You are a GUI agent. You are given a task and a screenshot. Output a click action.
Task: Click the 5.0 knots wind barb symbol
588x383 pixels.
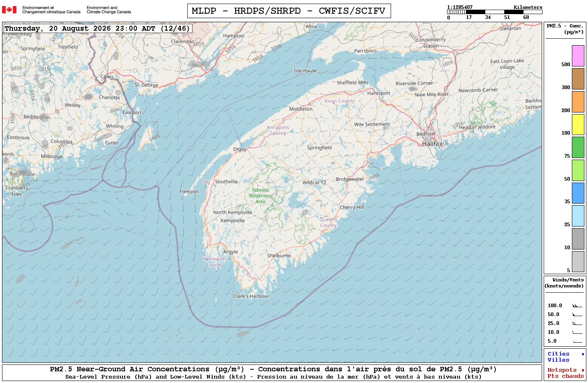(x=578, y=341)
